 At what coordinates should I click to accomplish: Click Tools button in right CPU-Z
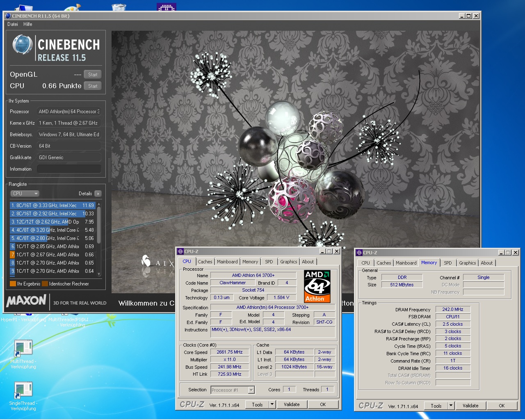coord(436,406)
